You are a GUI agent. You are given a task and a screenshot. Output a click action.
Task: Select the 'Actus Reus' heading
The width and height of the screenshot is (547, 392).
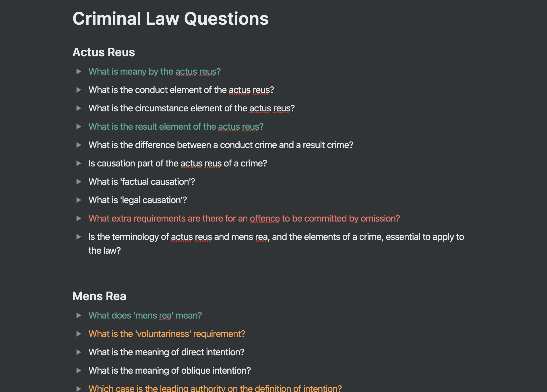[x=104, y=52]
